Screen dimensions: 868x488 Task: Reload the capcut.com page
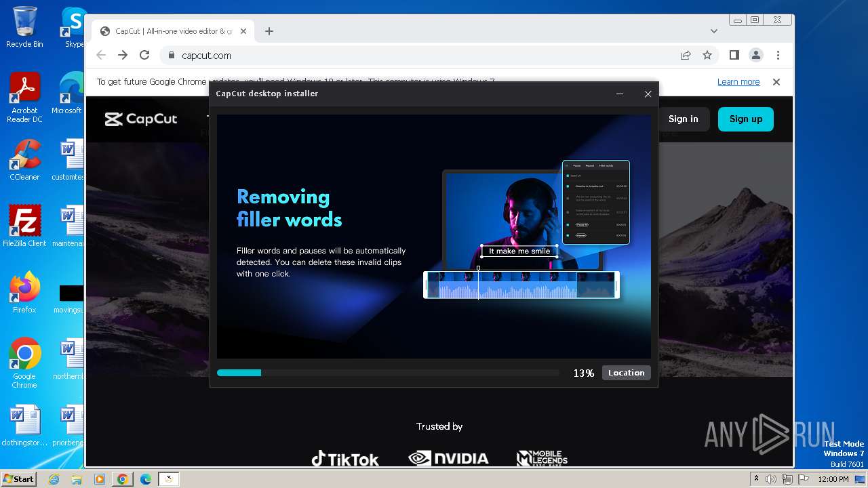pos(144,56)
